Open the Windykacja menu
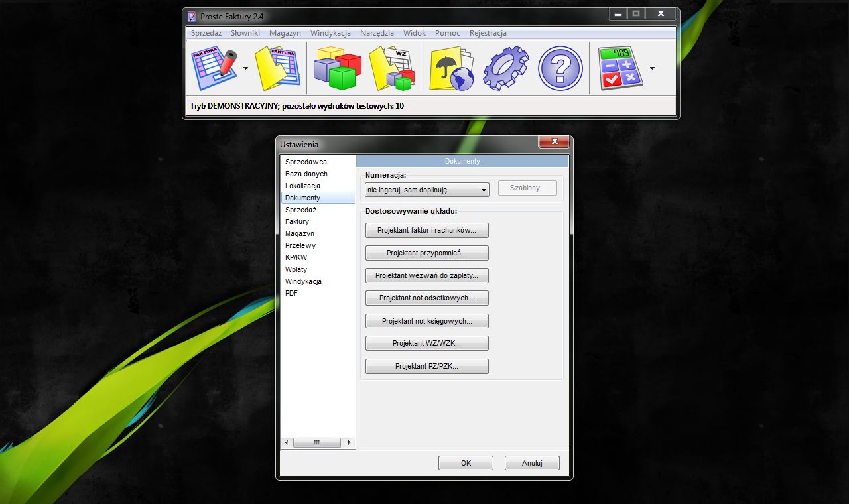Image resolution: width=849 pixels, height=504 pixels. click(x=330, y=33)
